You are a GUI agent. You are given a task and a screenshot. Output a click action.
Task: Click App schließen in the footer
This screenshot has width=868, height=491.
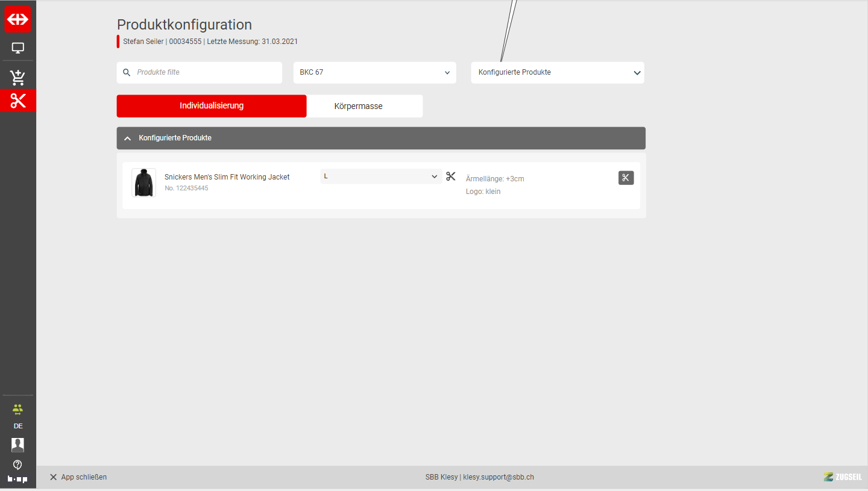78,477
